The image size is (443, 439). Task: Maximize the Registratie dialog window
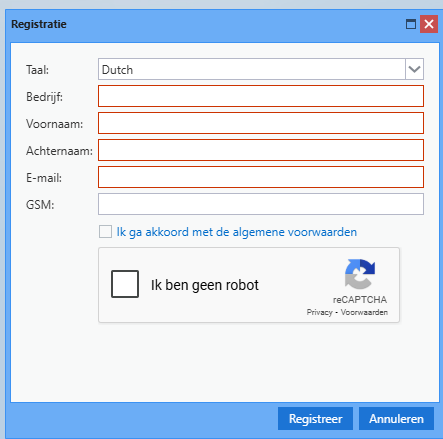point(411,24)
